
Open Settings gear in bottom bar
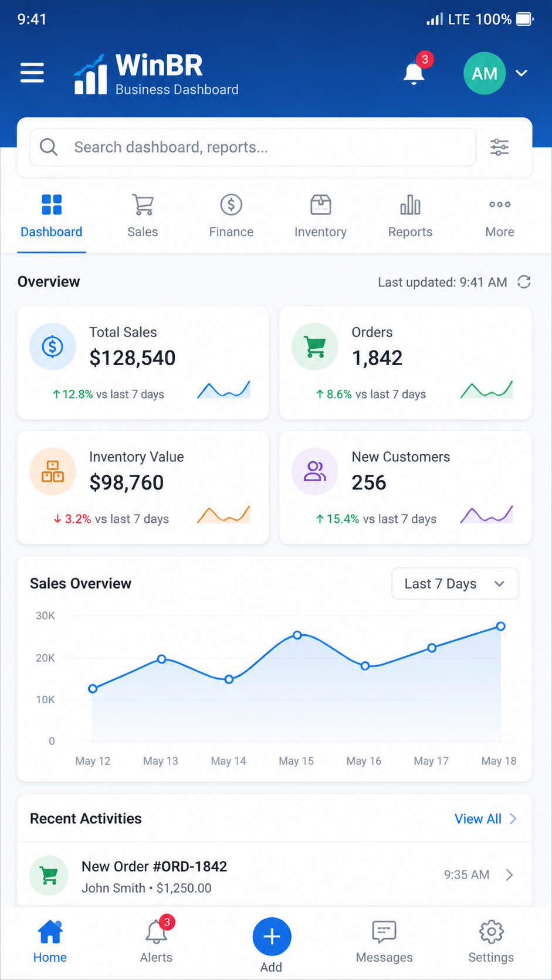point(491,942)
